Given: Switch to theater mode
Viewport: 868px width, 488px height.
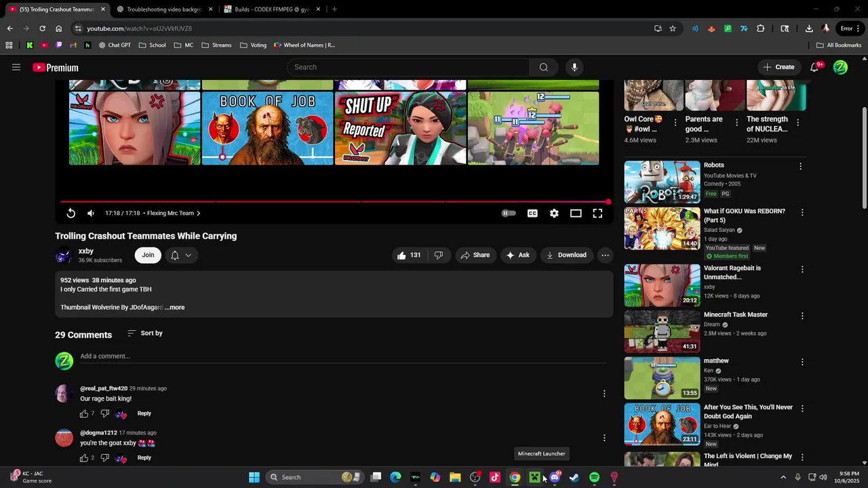Looking at the screenshot, I should coord(576,213).
